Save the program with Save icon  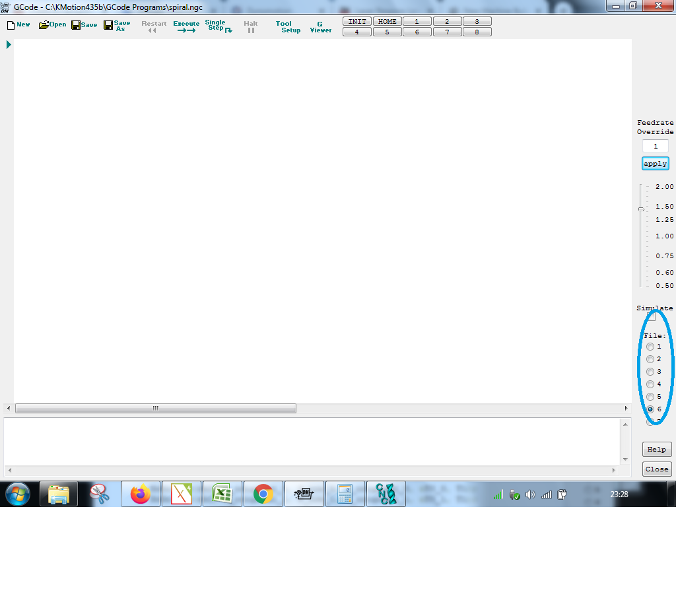tap(84, 25)
